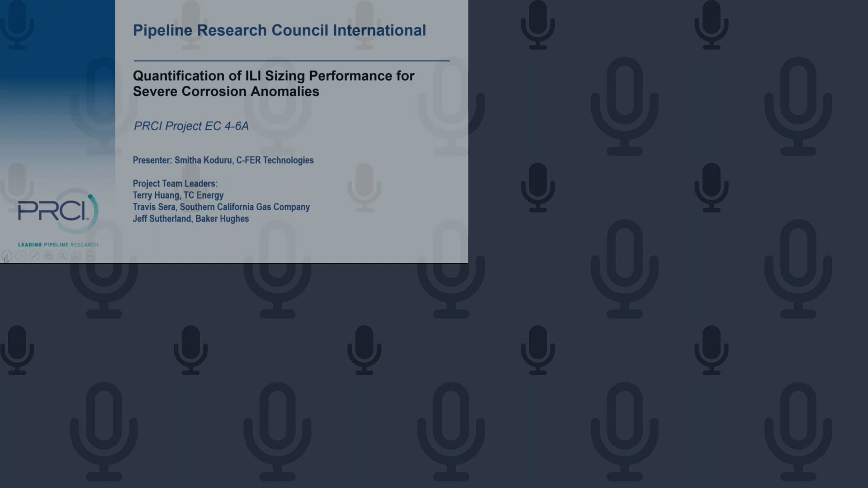Go to previous slide arrow button

point(7,256)
